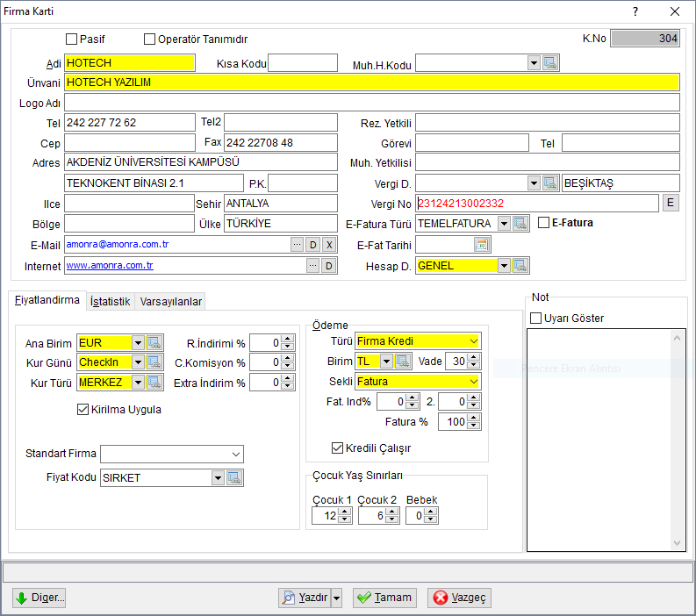Increase the Fatura % value
The image size is (696, 616).
click(474, 418)
